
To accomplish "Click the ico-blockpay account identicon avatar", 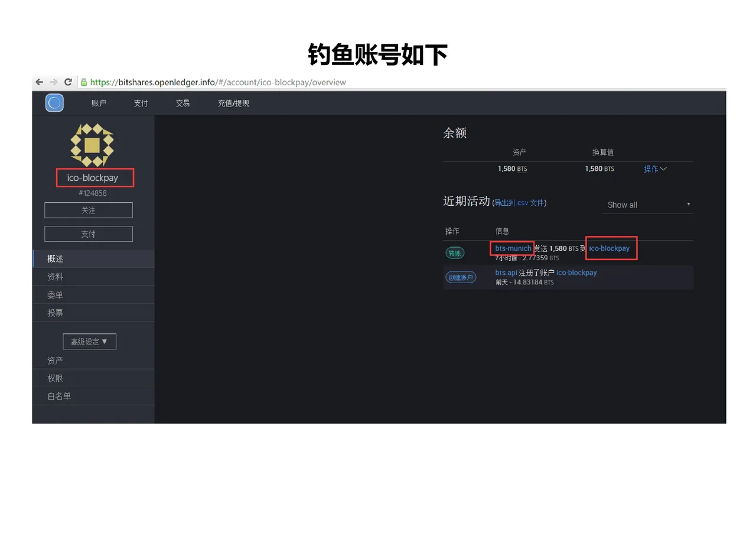I will pyautogui.click(x=92, y=145).
